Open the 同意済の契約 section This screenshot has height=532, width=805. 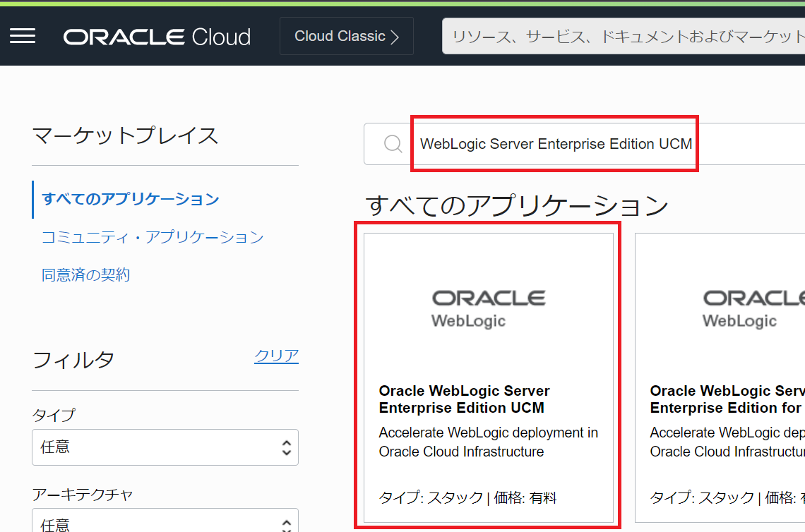85,275
